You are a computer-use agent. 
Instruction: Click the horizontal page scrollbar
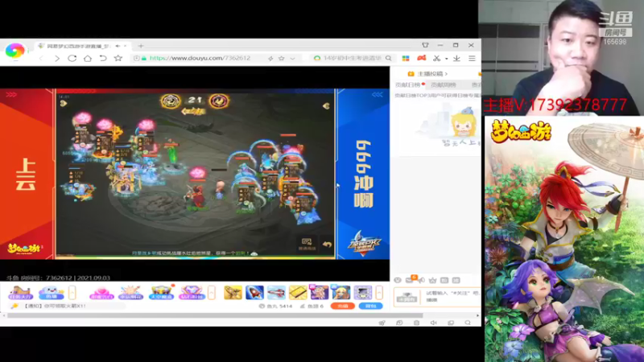pyautogui.click(x=215, y=315)
